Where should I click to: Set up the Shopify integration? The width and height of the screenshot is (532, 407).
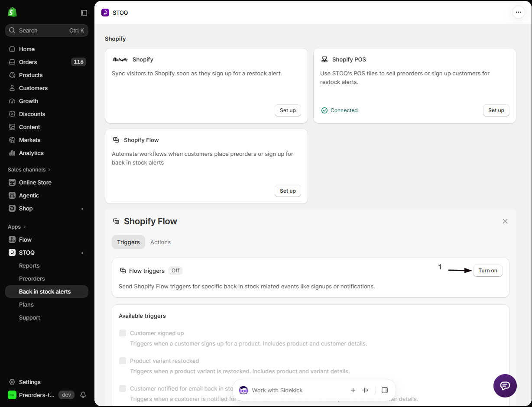coord(288,110)
